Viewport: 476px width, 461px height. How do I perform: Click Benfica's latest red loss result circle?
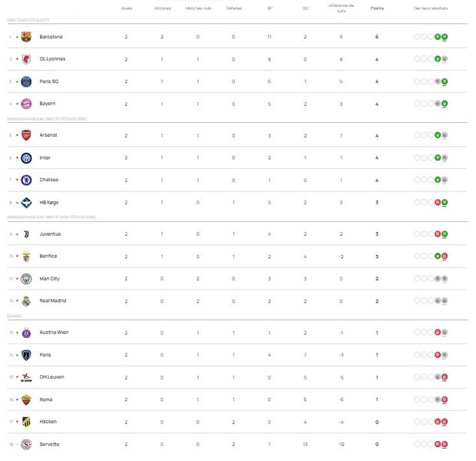(445, 256)
